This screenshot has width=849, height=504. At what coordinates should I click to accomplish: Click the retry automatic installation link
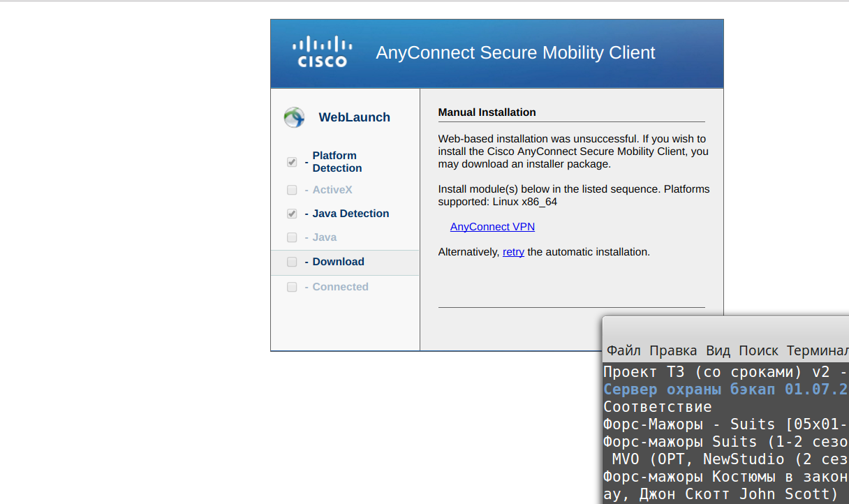(513, 252)
